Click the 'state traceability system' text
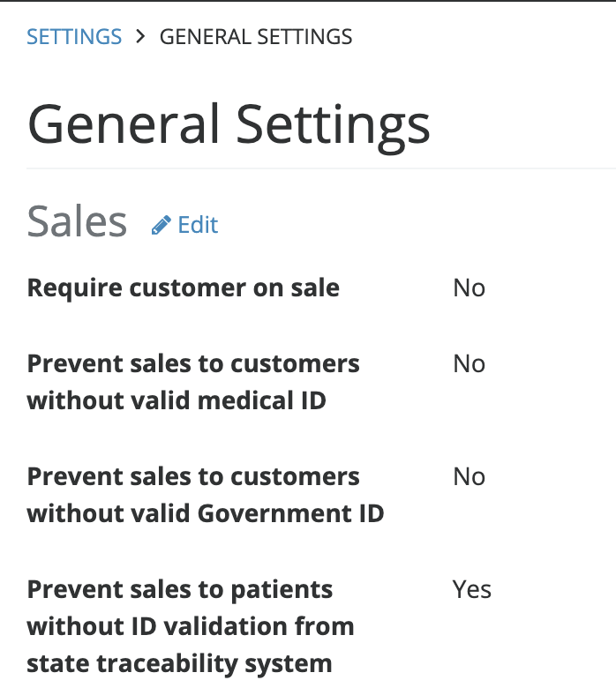Screen dimensions: 616x695 [180, 663]
